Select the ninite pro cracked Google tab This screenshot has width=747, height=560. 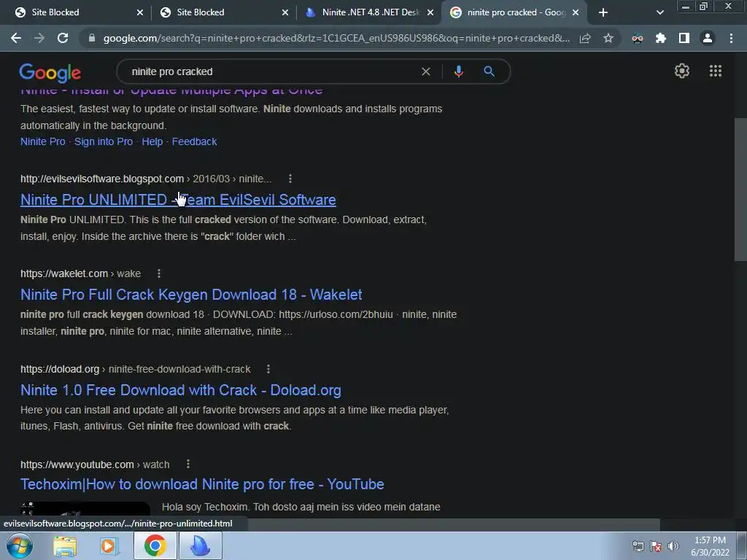(x=512, y=12)
